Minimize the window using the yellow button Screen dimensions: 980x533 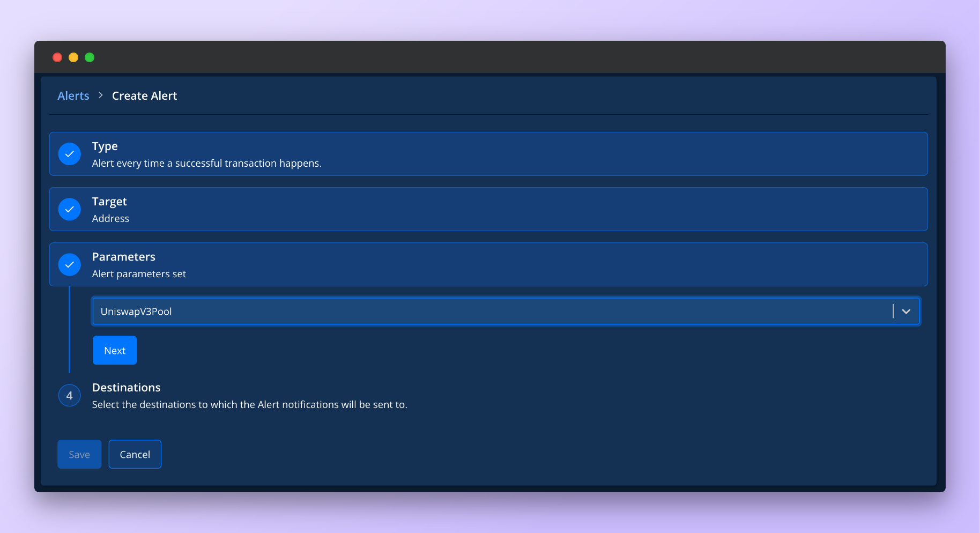[x=73, y=57]
